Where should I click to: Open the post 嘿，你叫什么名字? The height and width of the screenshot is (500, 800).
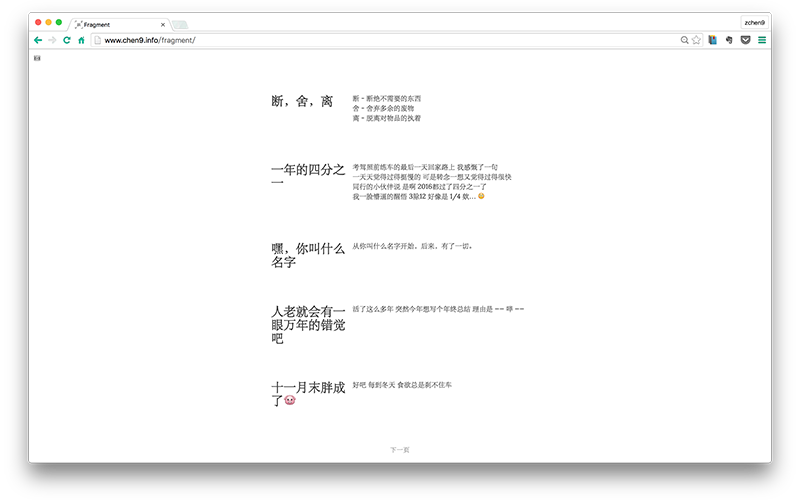pos(308,255)
